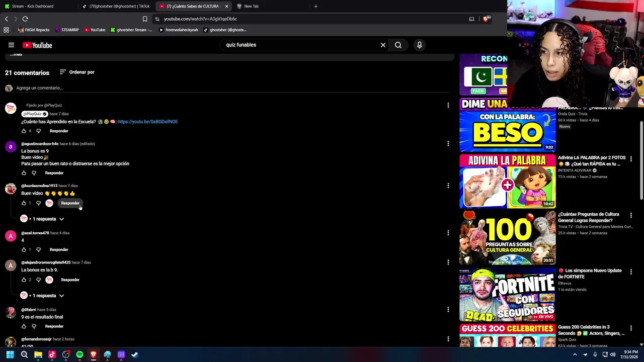Reply to @axel.torres478's comment
The height and width of the screenshot is (362, 644).
pos(59,249)
